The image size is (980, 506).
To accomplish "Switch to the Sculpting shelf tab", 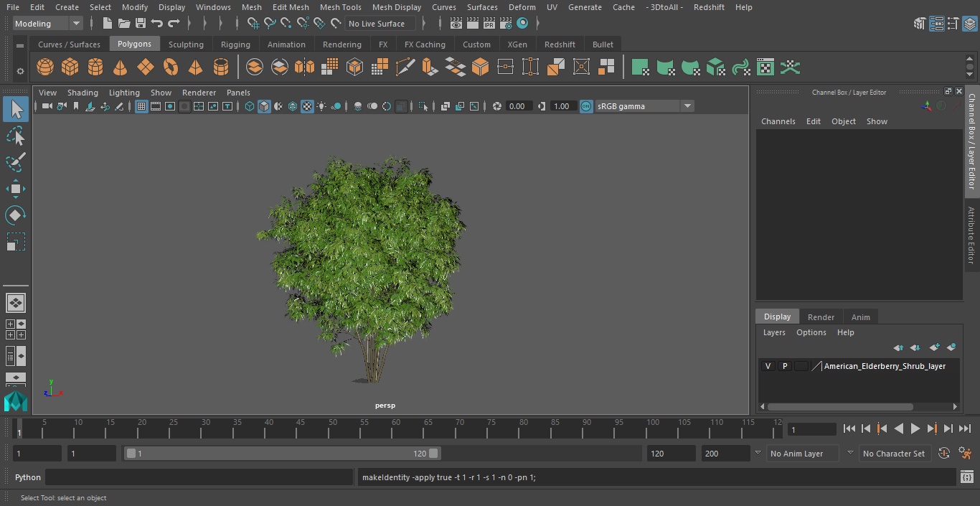I will coord(186,44).
